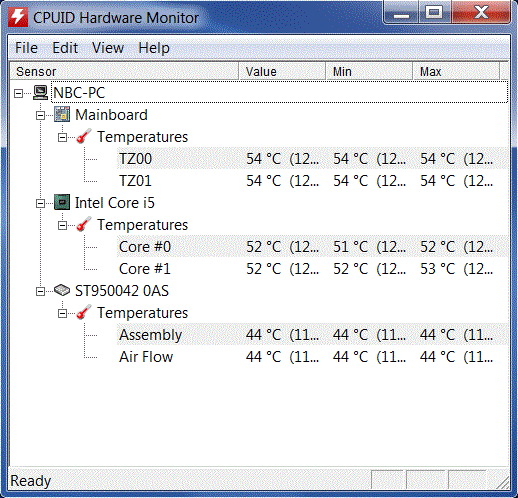
Task: Click the CPUID lightning bolt title icon
Action: click(x=18, y=17)
